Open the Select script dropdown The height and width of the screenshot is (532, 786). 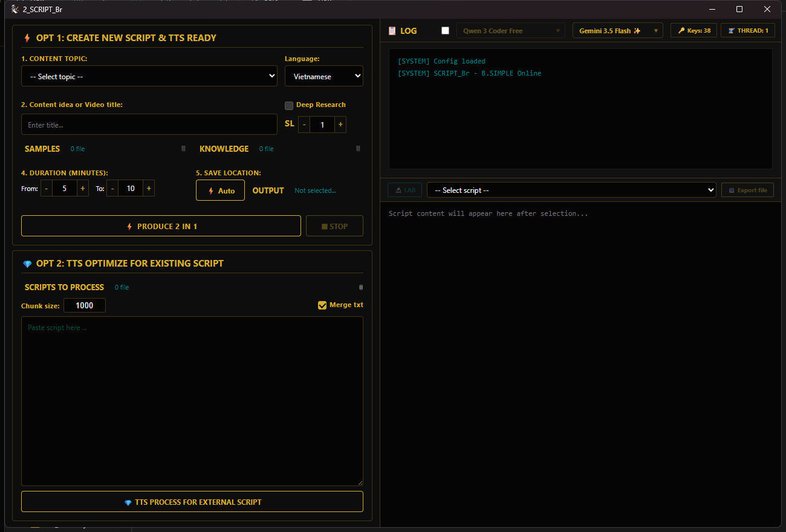click(x=571, y=190)
